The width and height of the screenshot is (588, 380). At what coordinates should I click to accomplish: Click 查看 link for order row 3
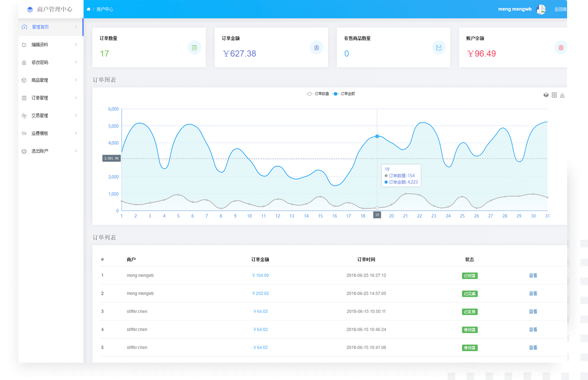pos(533,311)
